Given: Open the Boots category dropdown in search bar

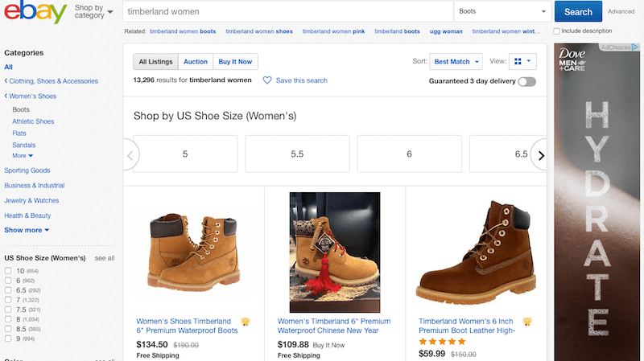Looking at the screenshot, I should click(x=502, y=11).
